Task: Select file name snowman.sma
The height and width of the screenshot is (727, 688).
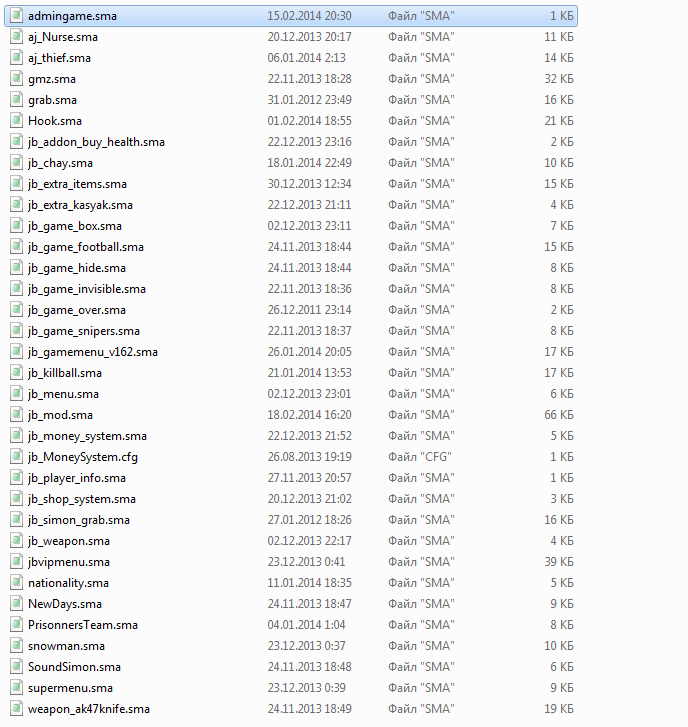Action: (66, 646)
